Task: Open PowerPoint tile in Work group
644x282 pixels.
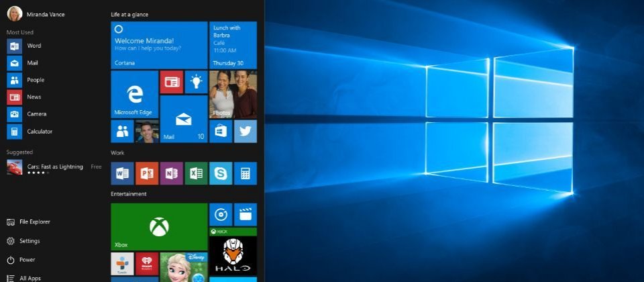Action: (x=147, y=173)
